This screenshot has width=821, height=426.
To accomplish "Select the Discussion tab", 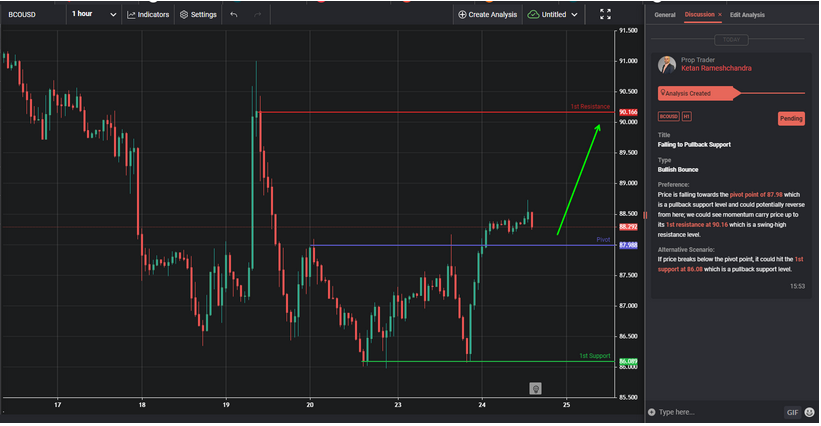I will (699, 15).
